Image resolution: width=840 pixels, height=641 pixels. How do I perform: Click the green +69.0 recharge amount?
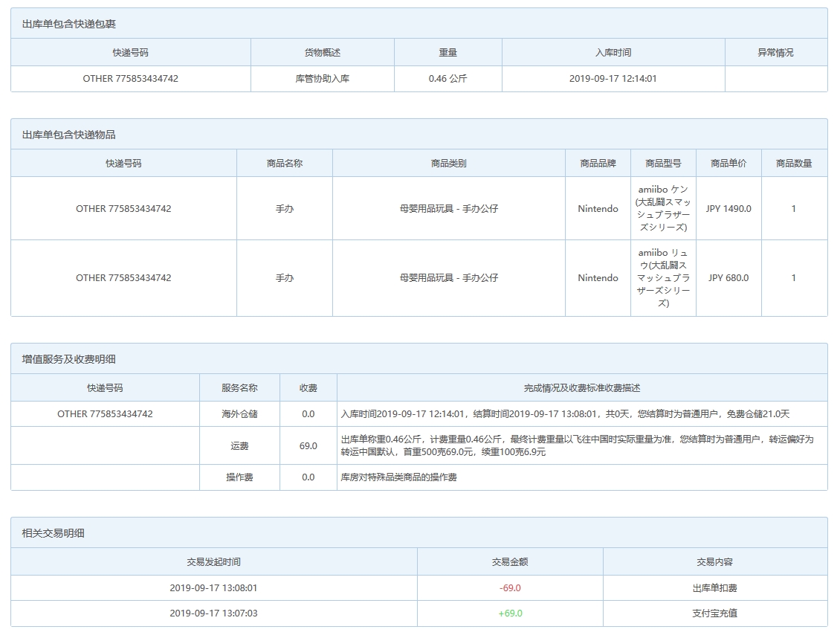click(509, 614)
